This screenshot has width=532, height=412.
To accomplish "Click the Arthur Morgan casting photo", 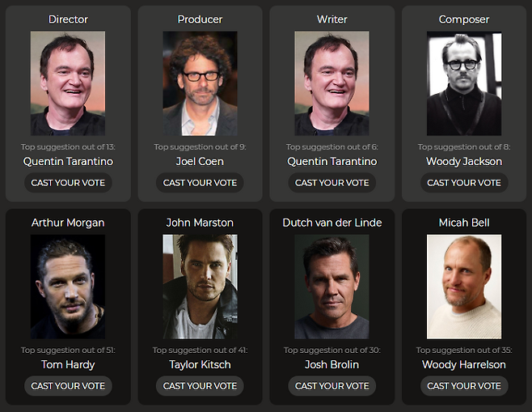I will [68, 287].
